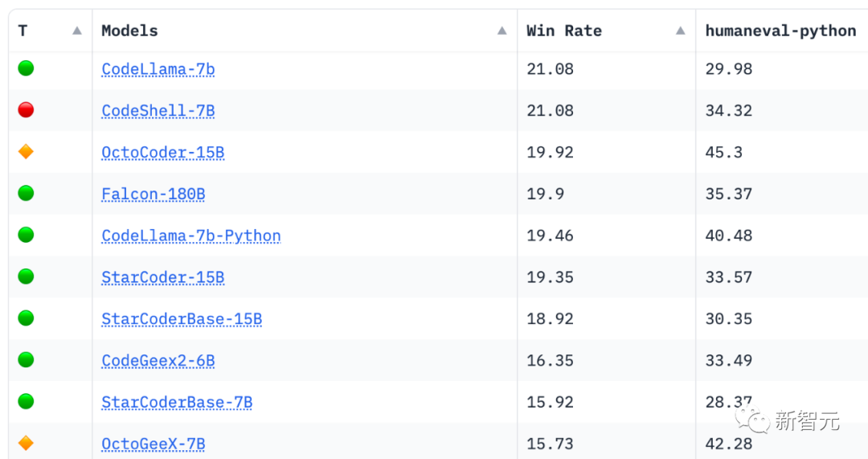Click the 45.3 humaneval score cell
This screenshot has height=459, width=868.
pyautogui.click(x=724, y=152)
